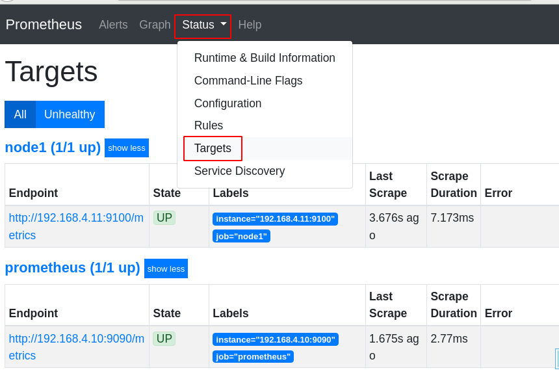The height and width of the screenshot is (392, 559).
Task: Click the Scrape Duration header in prometheus table
Action: tap(454, 305)
